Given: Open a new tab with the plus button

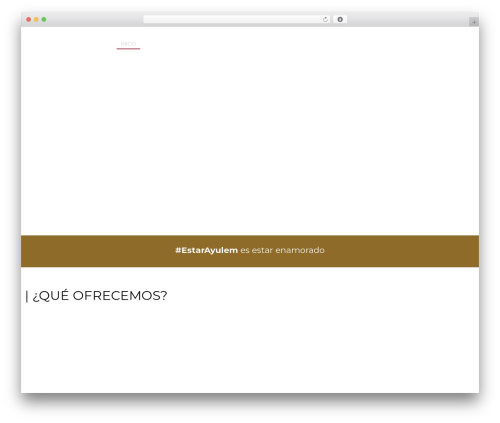Looking at the screenshot, I should pyautogui.click(x=474, y=22).
